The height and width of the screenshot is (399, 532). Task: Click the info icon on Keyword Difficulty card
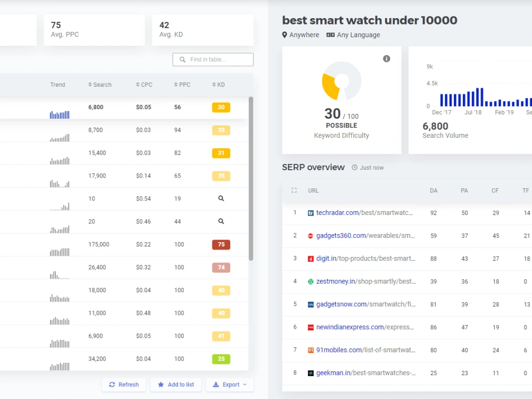pyautogui.click(x=386, y=59)
